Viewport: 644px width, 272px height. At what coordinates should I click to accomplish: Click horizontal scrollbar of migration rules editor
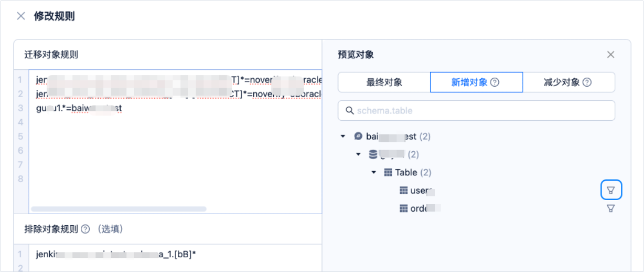point(119,209)
